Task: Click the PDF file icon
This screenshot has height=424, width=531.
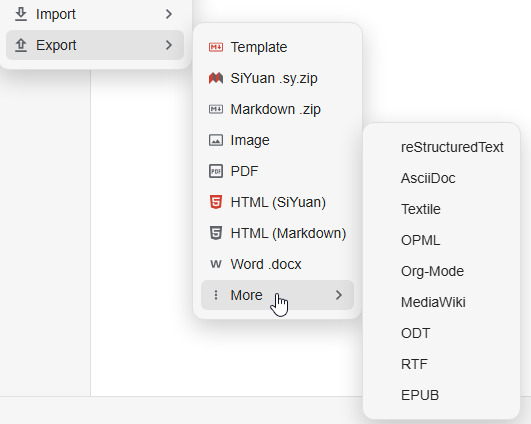Action: [216, 171]
